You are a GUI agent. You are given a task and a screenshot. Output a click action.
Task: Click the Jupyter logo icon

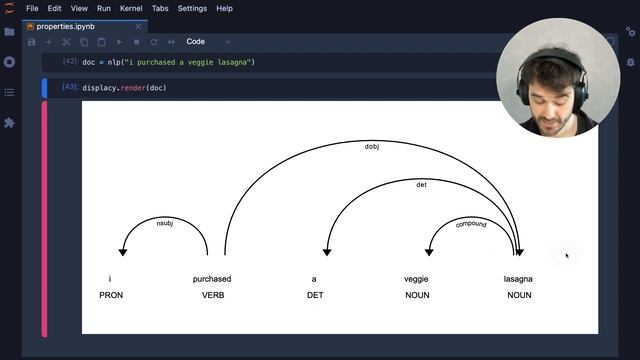coord(9,8)
